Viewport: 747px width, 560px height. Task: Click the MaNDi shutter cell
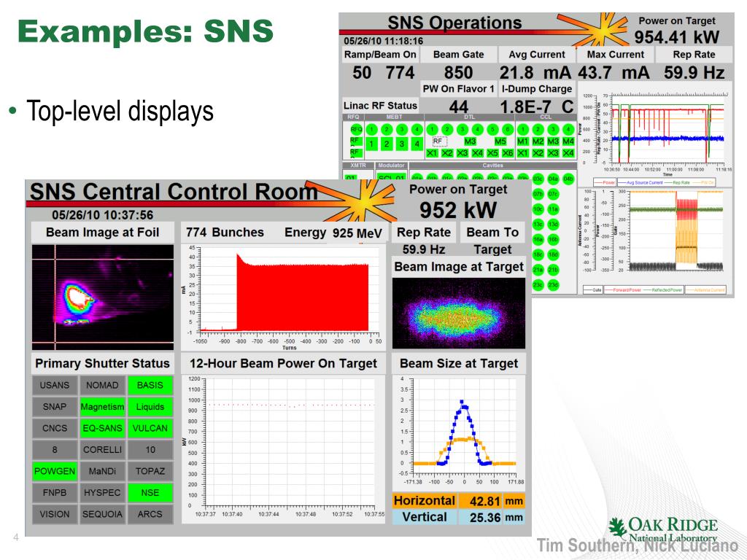[x=102, y=471]
